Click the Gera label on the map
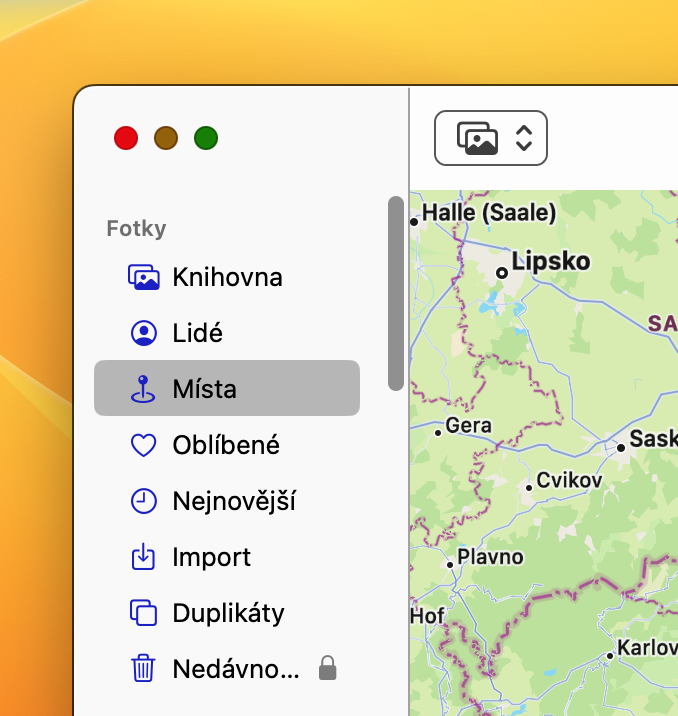Image resolution: width=678 pixels, height=716 pixels. (468, 425)
